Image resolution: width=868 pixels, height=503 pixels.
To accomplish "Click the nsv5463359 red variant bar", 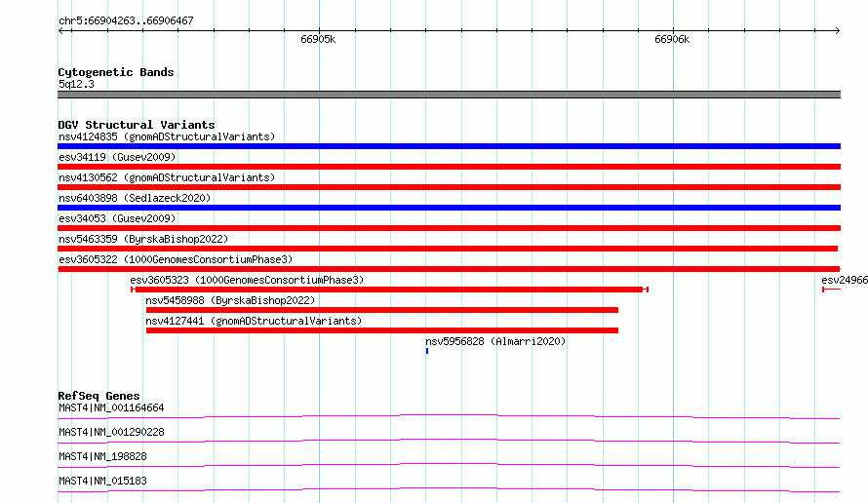I will (448, 249).
